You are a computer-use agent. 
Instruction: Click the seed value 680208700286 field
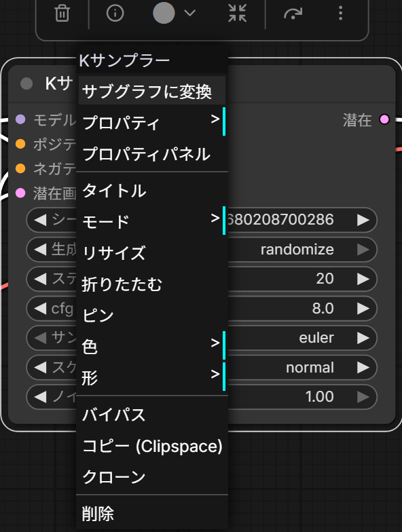280,220
